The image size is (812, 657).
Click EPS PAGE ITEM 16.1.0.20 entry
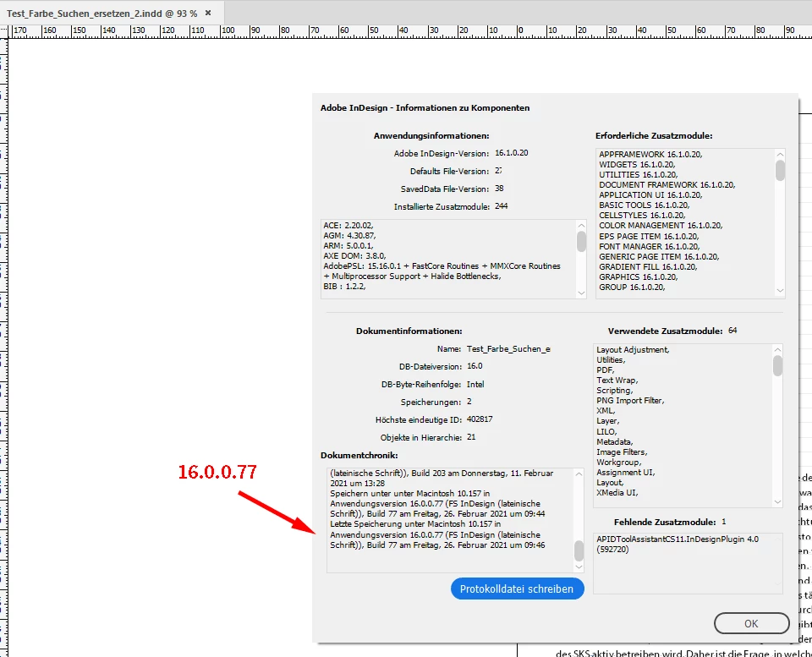point(649,236)
